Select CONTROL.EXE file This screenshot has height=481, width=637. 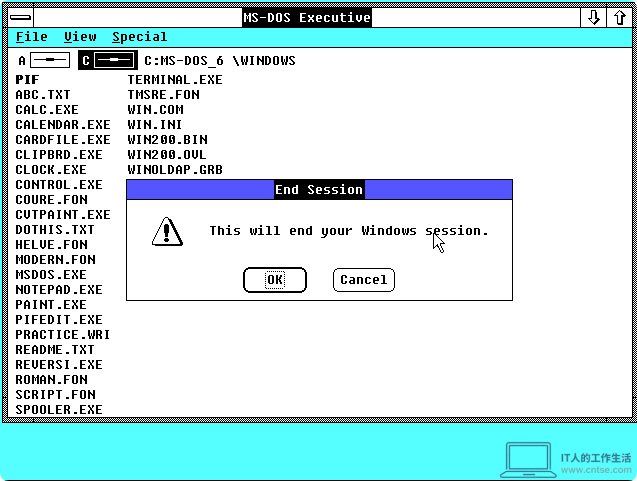tap(58, 185)
